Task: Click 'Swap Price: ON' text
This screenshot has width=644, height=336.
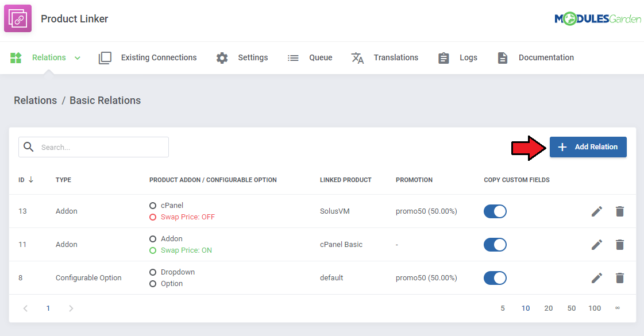Action: point(186,250)
